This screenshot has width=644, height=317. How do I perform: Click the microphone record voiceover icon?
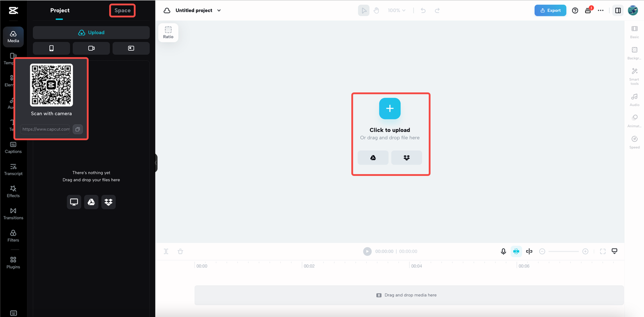click(503, 251)
